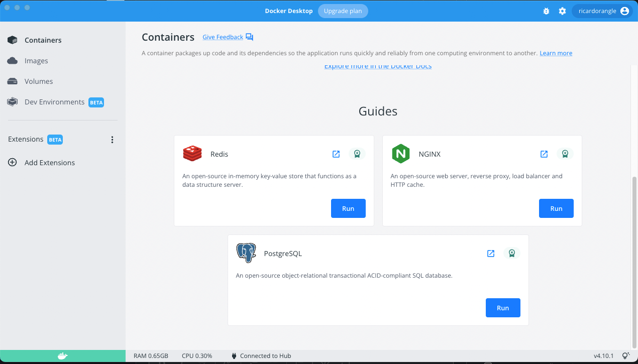
Task: Click RAM 0.65GB status text
Action: tap(151, 356)
